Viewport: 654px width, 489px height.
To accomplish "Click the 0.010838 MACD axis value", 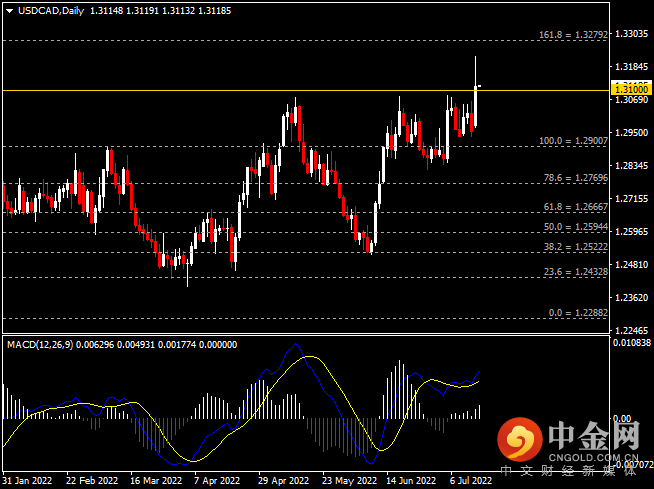I will pyautogui.click(x=632, y=343).
